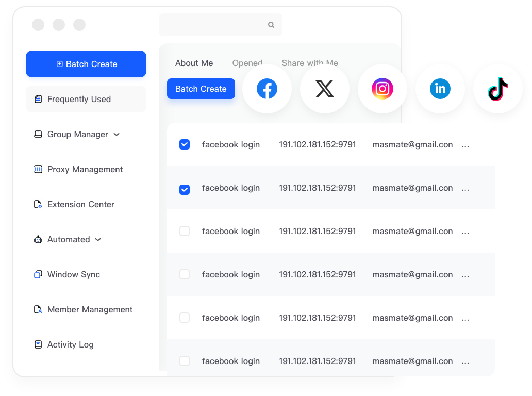Expand the Automated menu chevron
532x396 pixels.
click(98, 239)
